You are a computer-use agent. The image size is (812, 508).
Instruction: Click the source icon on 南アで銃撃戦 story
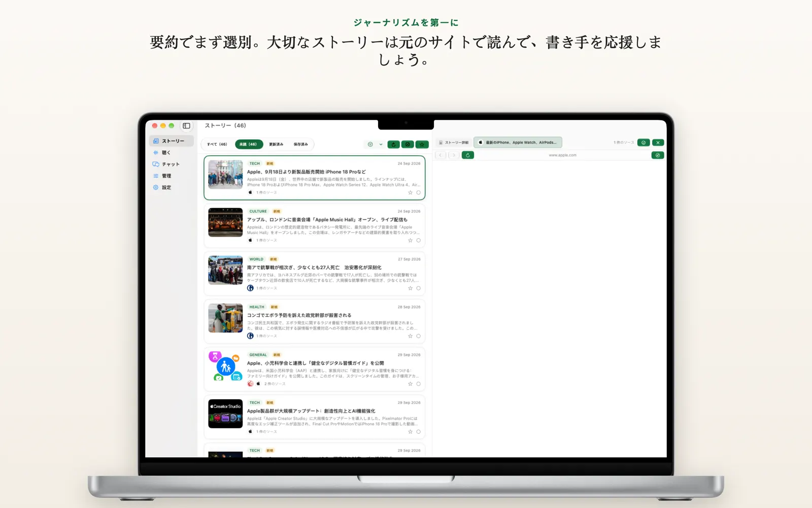pyautogui.click(x=250, y=288)
